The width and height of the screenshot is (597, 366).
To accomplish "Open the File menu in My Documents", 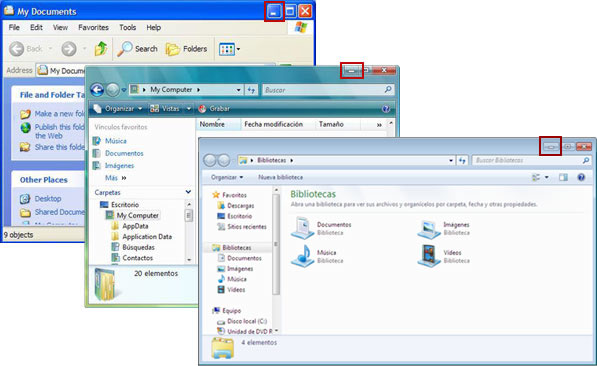I will (x=14, y=27).
